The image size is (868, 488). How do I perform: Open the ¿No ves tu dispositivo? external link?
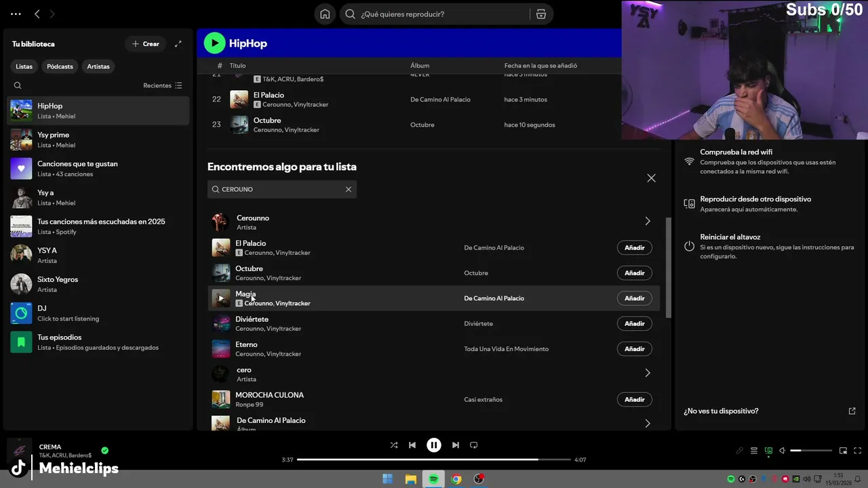point(852,411)
